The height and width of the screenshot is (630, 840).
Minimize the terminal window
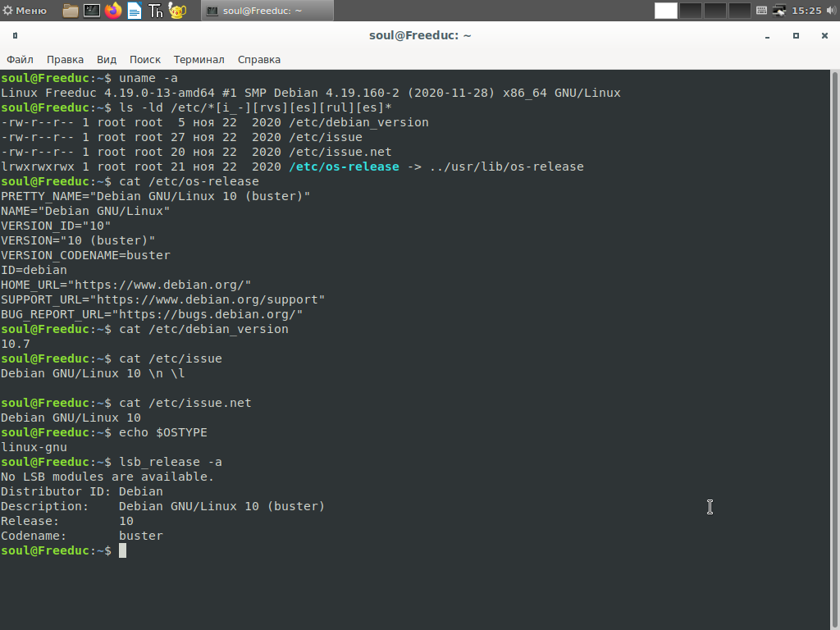pyautogui.click(x=767, y=36)
